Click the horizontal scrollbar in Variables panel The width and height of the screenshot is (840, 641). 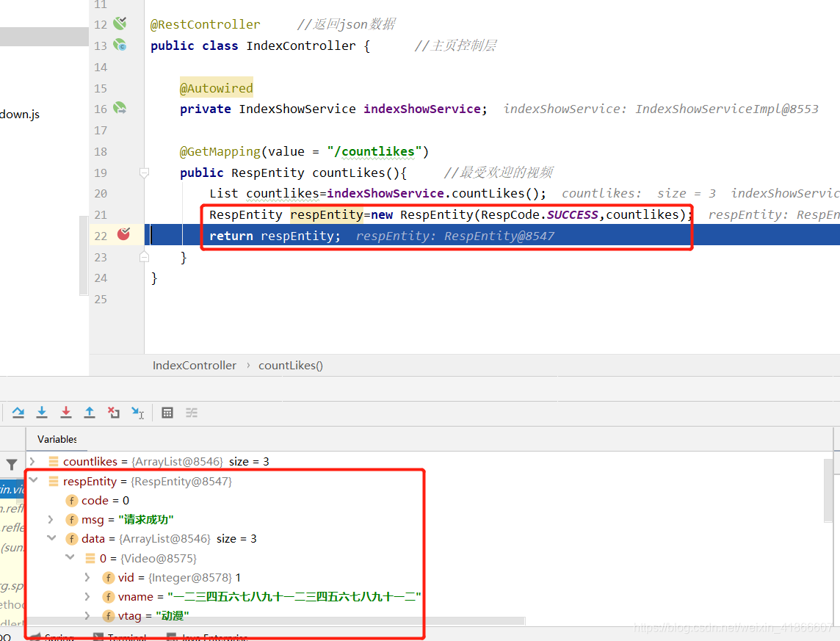click(275, 621)
